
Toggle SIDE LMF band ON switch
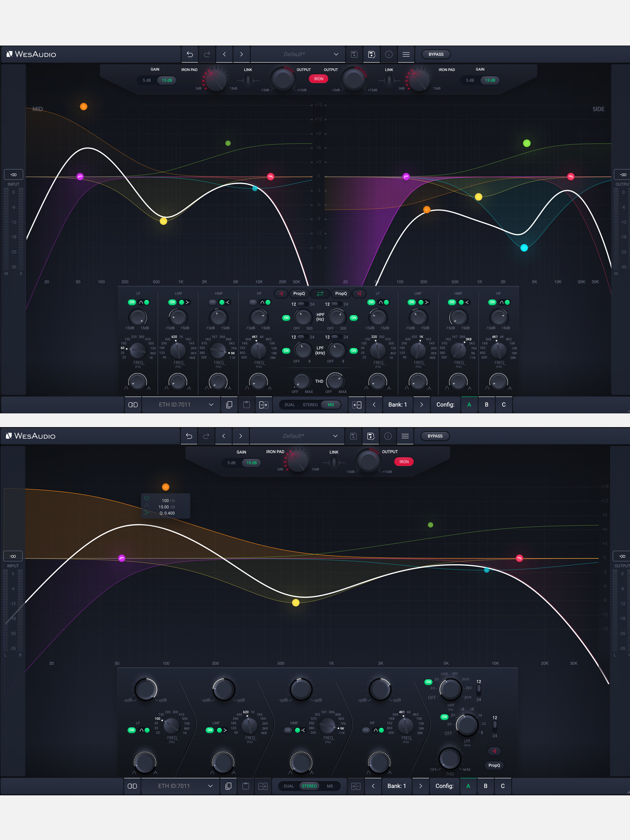412,302
